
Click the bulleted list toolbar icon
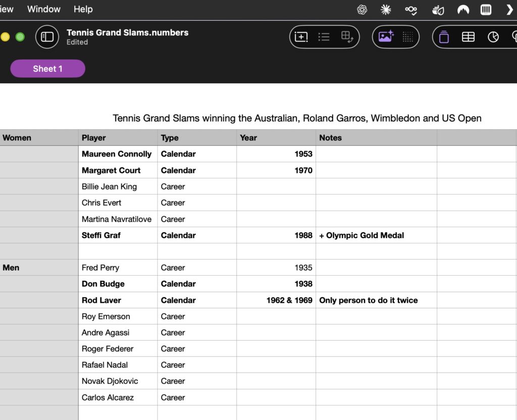tap(324, 37)
